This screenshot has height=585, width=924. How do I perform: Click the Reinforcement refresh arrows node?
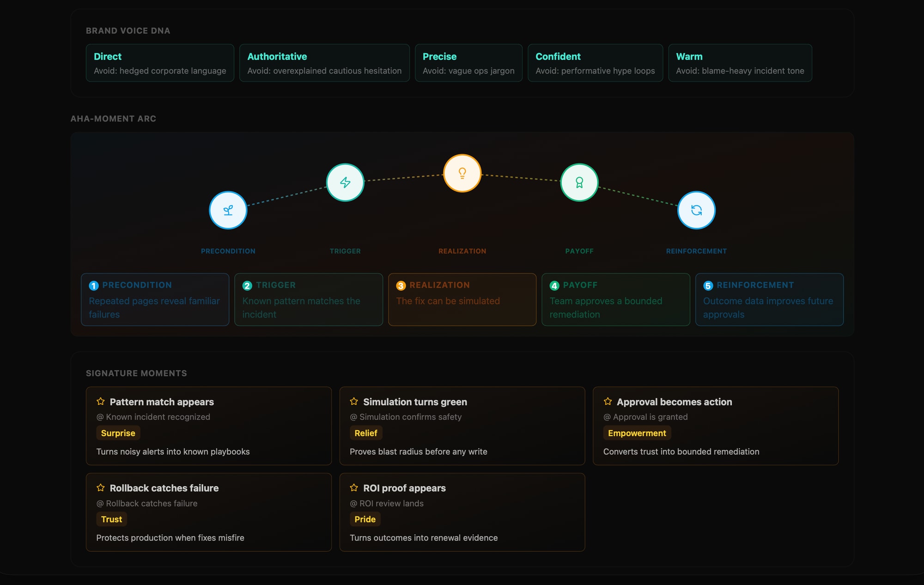pyautogui.click(x=696, y=210)
